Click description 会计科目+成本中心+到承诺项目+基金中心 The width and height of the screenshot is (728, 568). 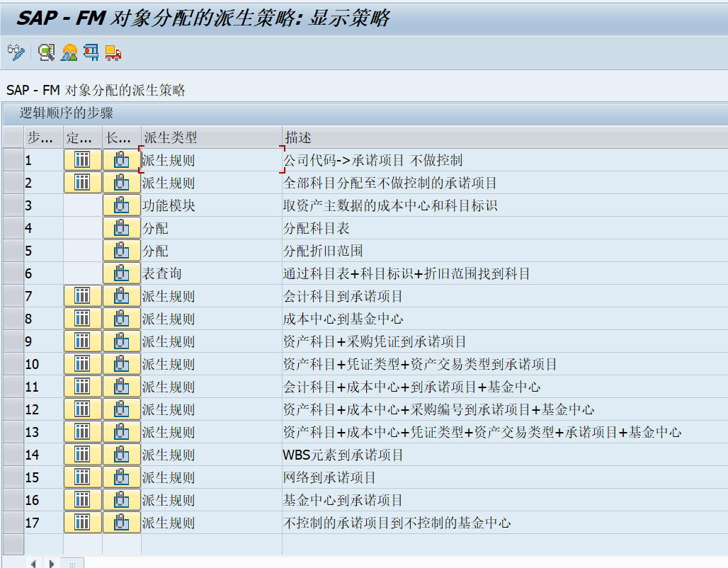tap(412, 387)
